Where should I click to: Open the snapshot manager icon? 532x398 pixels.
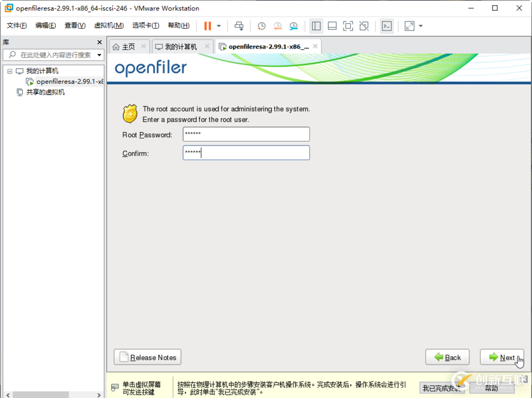pos(293,26)
